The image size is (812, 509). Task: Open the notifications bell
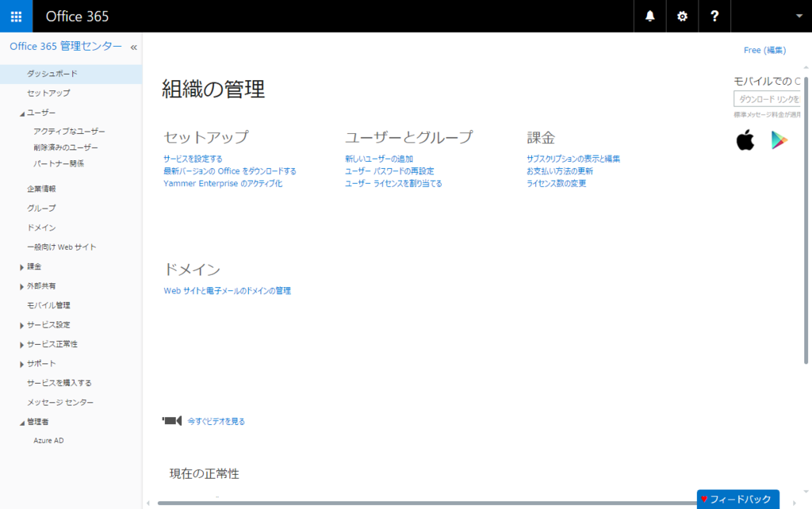point(649,16)
